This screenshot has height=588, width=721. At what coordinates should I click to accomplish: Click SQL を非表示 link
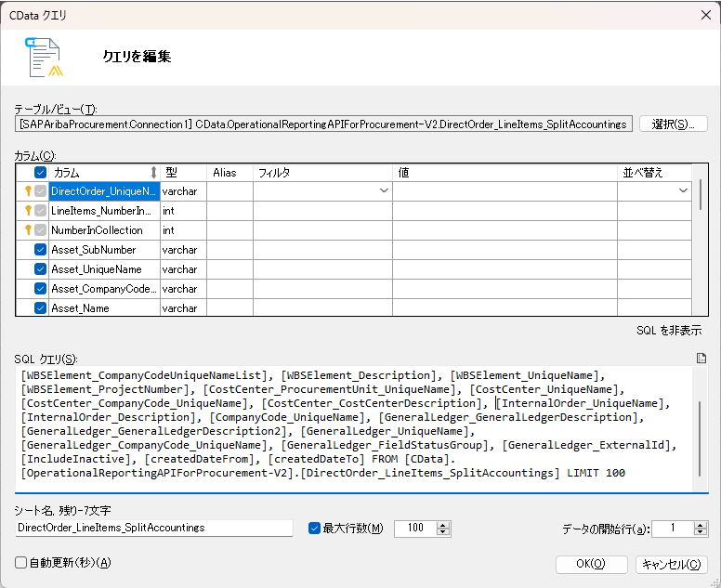pos(669,330)
